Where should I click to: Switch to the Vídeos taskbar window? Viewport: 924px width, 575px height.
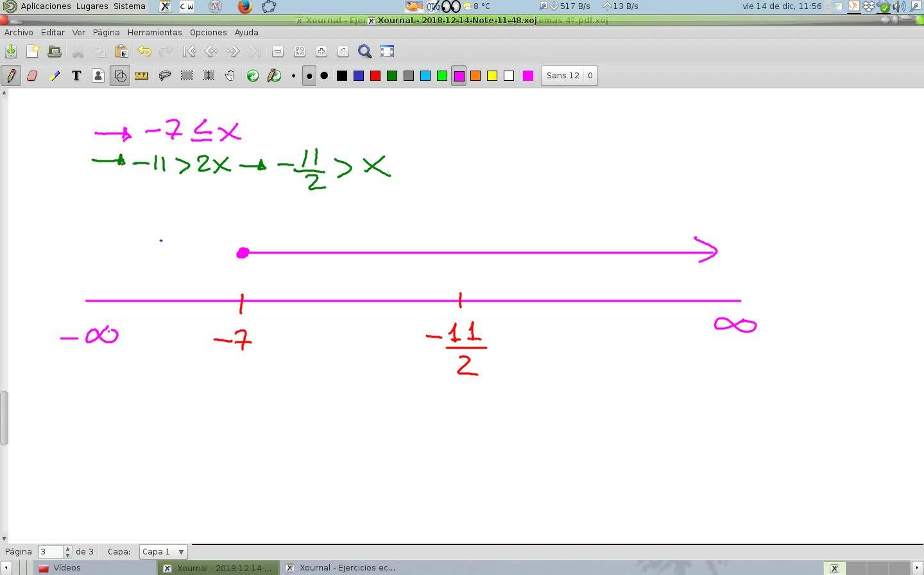[95, 568]
